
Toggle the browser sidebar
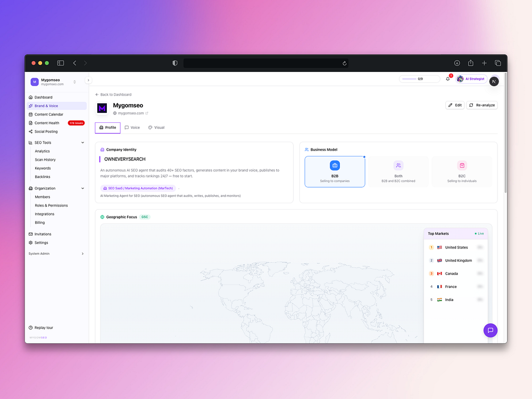tap(61, 63)
